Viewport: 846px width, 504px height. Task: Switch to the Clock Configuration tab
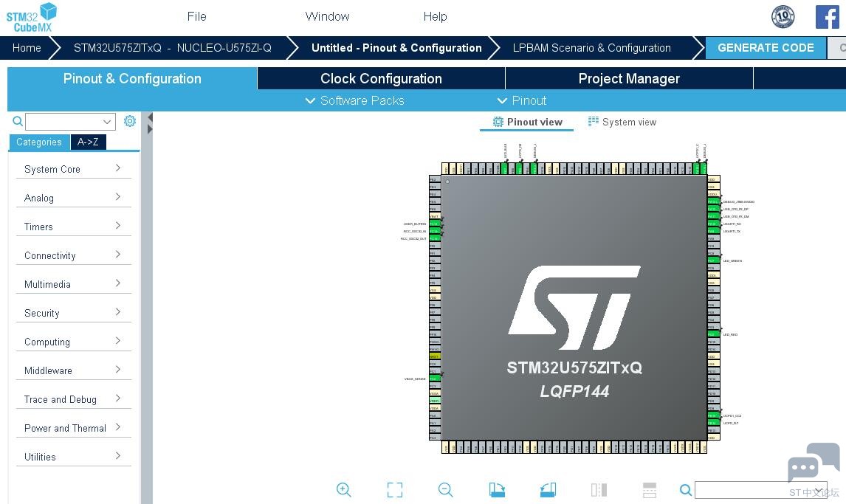[382, 79]
